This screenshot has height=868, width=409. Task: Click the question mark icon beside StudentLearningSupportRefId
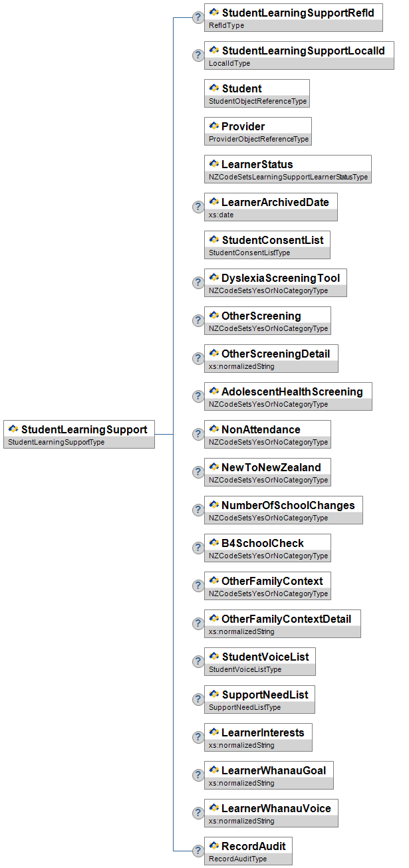click(198, 17)
